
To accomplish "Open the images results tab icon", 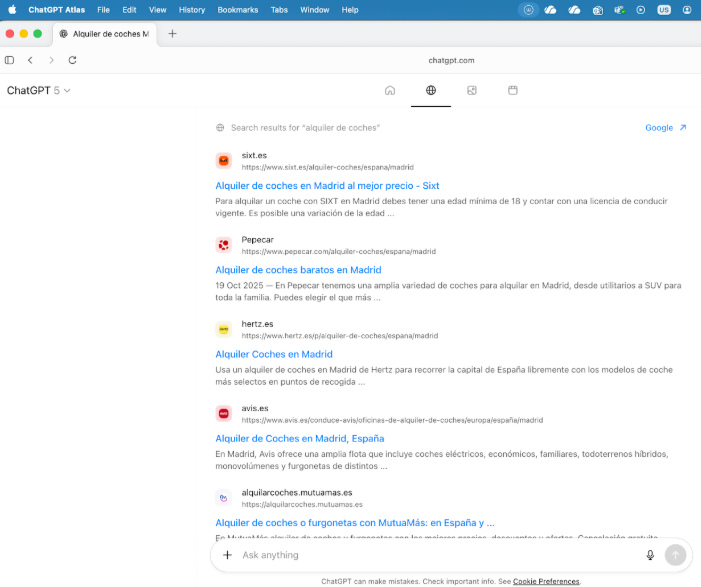I will (472, 90).
